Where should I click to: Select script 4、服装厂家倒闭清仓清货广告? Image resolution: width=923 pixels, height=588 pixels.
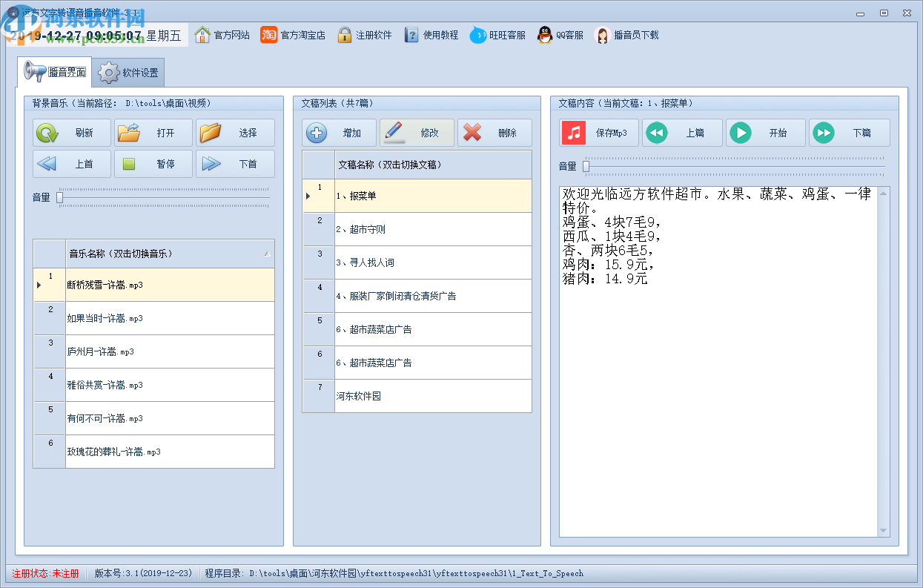pos(433,296)
